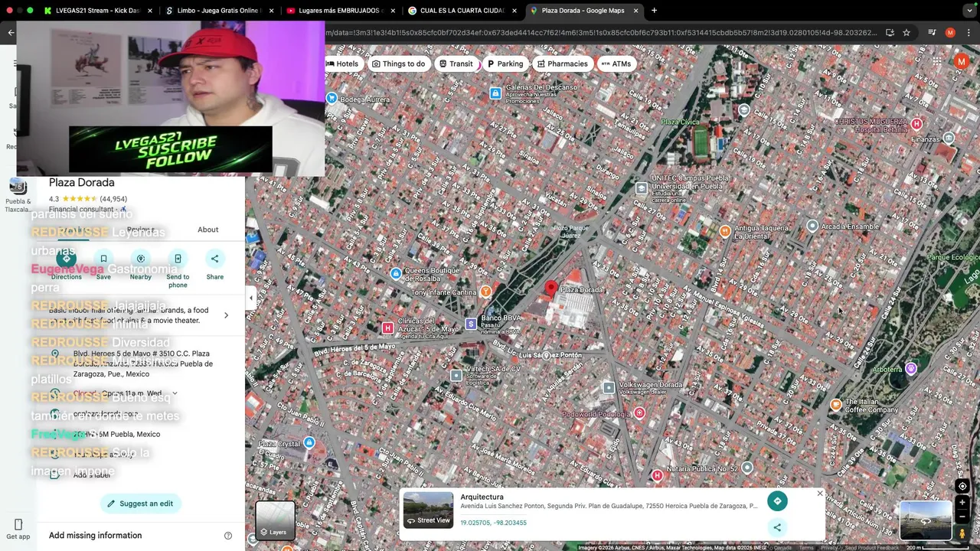980x551 pixels.
Task: Send Plaza Dorada to phone
Action: pyautogui.click(x=178, y=259)
